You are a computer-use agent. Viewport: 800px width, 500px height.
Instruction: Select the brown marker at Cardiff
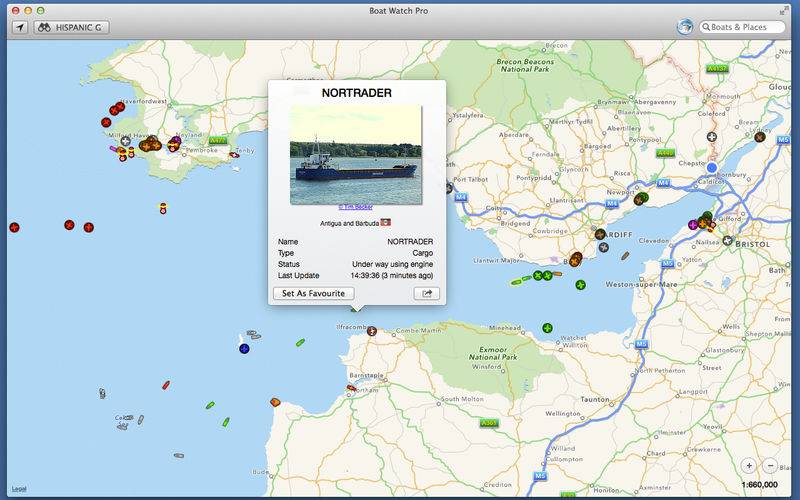601,234
